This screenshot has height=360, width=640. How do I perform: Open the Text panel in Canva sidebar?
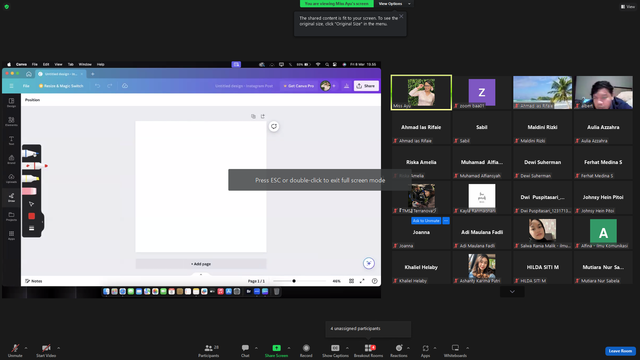point(11,140)
